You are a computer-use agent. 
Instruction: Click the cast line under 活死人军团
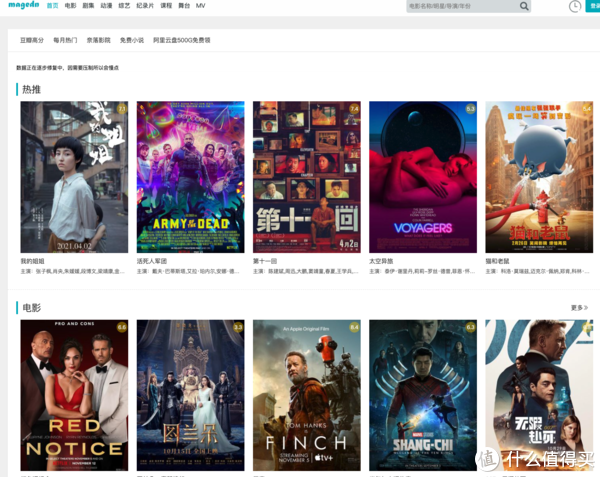point(188,271)
